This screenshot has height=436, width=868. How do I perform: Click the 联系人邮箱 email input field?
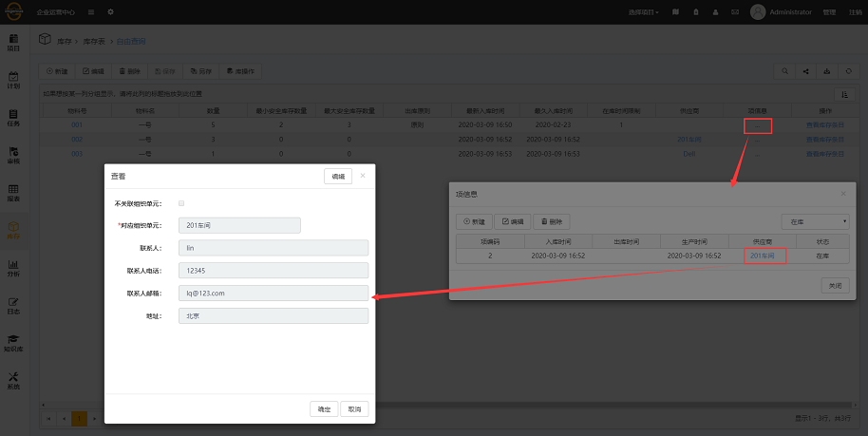click(x=273, y=294)
